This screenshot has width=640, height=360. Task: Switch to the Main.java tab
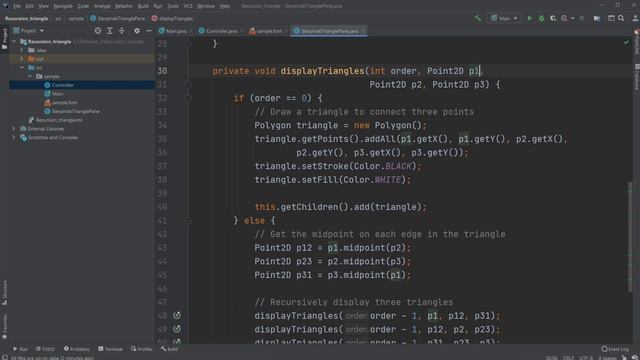(x=173, y=31)
